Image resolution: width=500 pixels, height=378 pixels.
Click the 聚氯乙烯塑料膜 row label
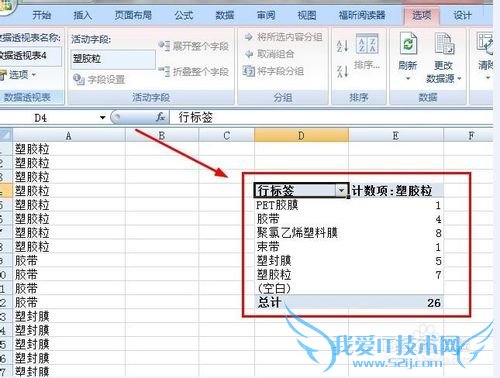click(x=297, y=233)
